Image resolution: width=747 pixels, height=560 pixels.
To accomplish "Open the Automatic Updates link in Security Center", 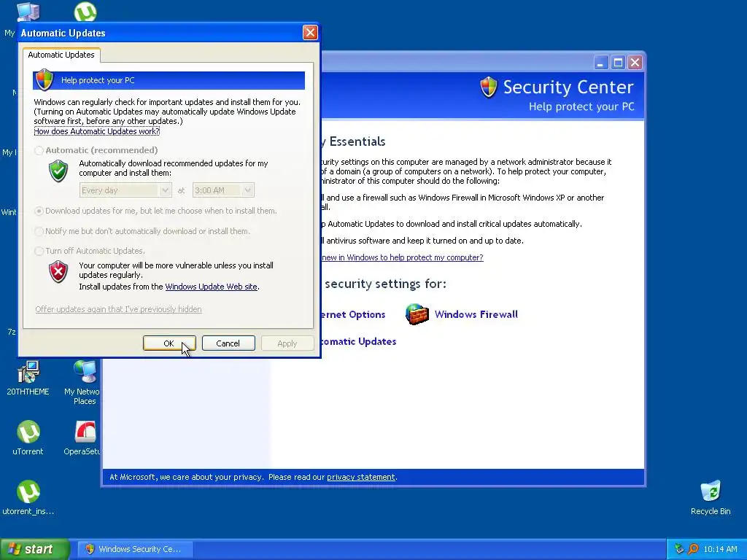I will tap(359, 341).
